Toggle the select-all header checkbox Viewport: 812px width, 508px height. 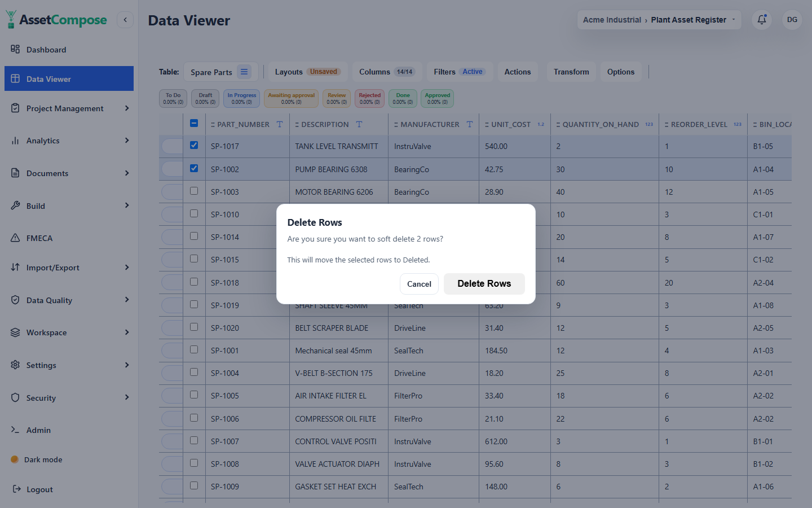pos(194,123)
